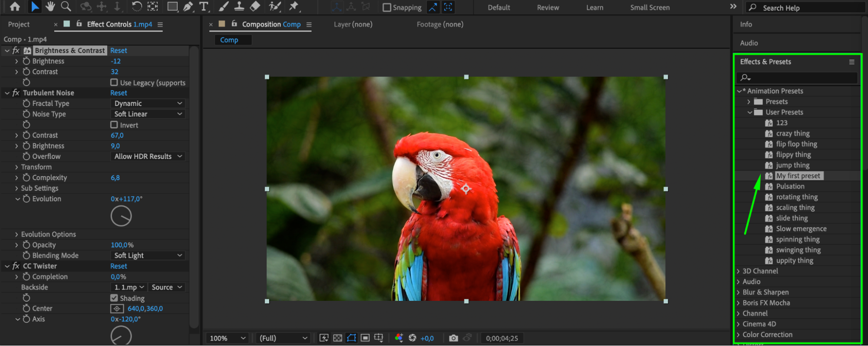Click the Evolution angle dial
The height and width of the screenshot is (346, 868).
(x=121, y=216)
